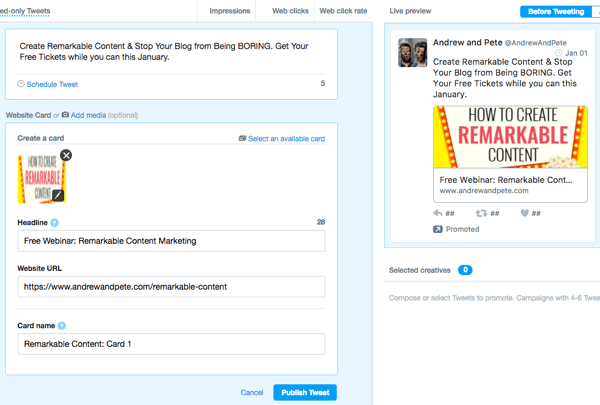Click the headline character count 28
This screenshot has height=405, width=600.
321,222
